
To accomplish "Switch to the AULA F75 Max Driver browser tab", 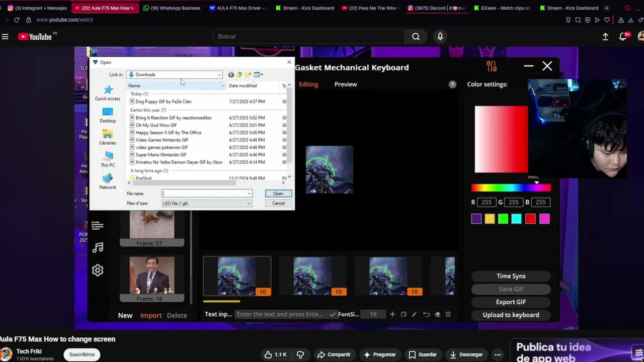I will coord(238,8).
